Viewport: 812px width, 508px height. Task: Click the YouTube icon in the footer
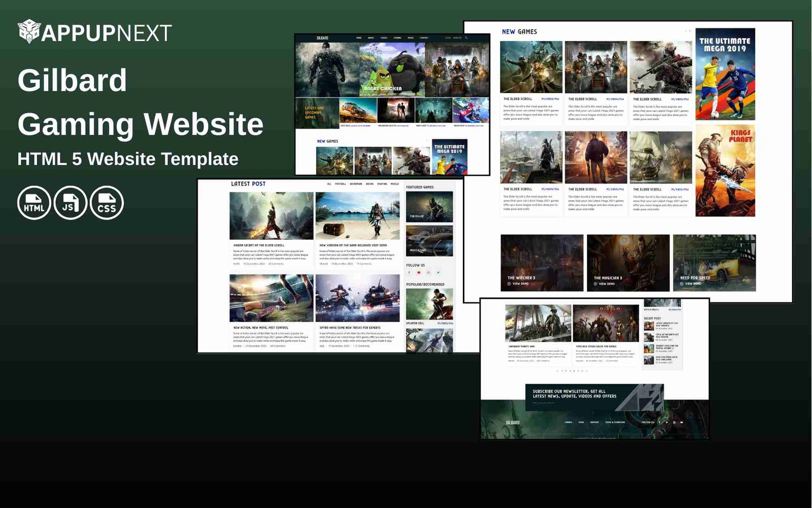[682, 422]
